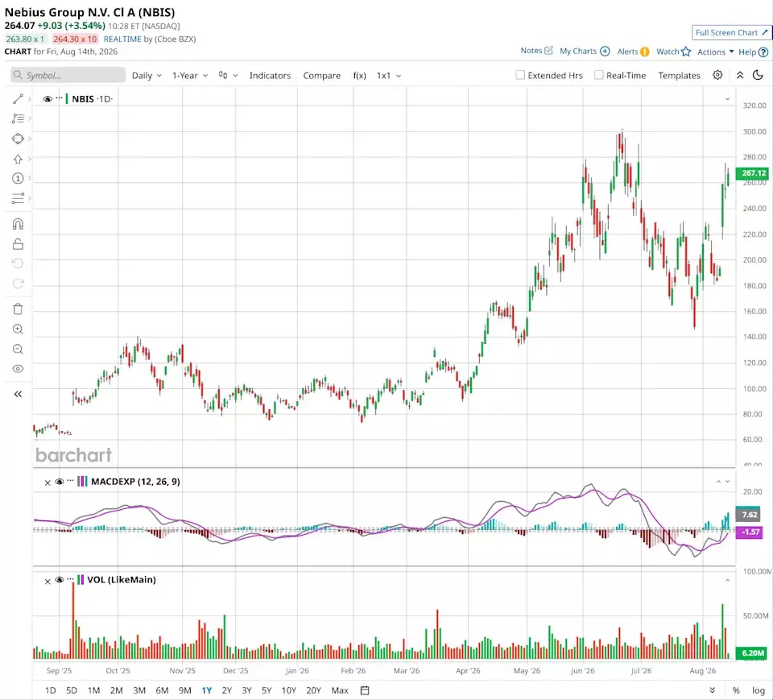The height and width of the screenshot is (700, 773).
Task: Select the numbered annotation tool
Action: click(x=18, y=178)
